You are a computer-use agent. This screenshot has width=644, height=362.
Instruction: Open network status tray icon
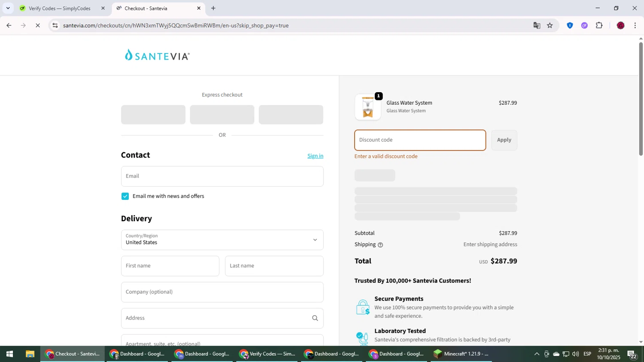coord(566,354)
